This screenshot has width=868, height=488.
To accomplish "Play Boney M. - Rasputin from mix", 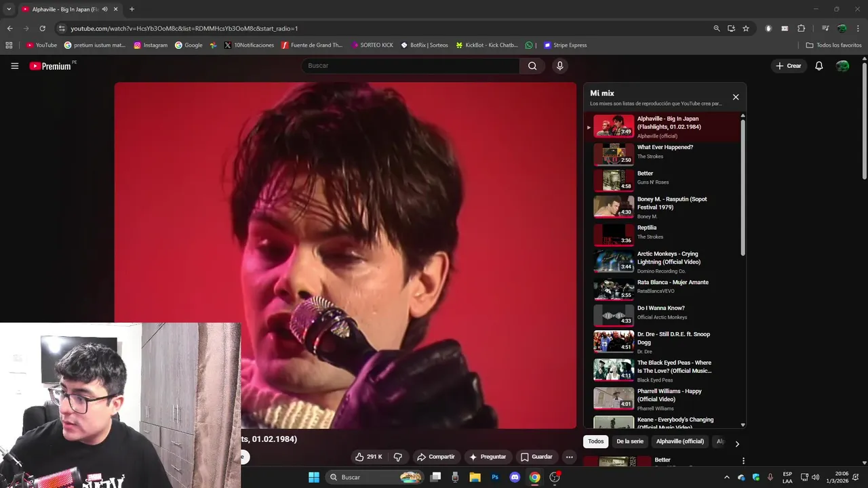I will pyautogui.click(x=663, y=207).
